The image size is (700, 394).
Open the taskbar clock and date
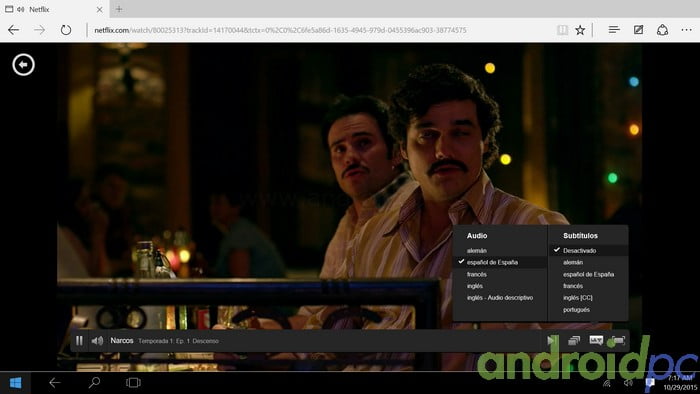680,383
